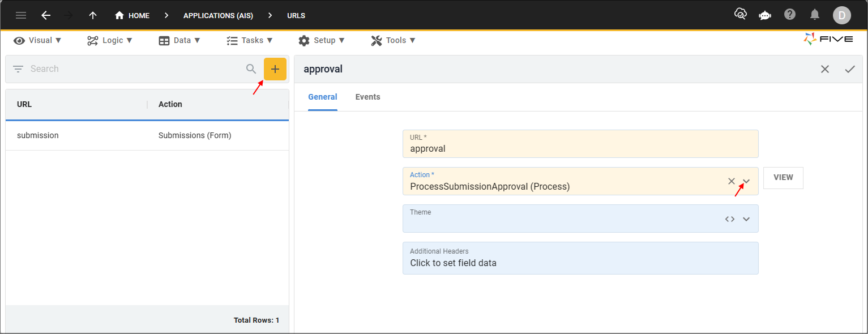
Task: Navigate to Applications (AIS) breadcrumb
Action: coord(218,16)
